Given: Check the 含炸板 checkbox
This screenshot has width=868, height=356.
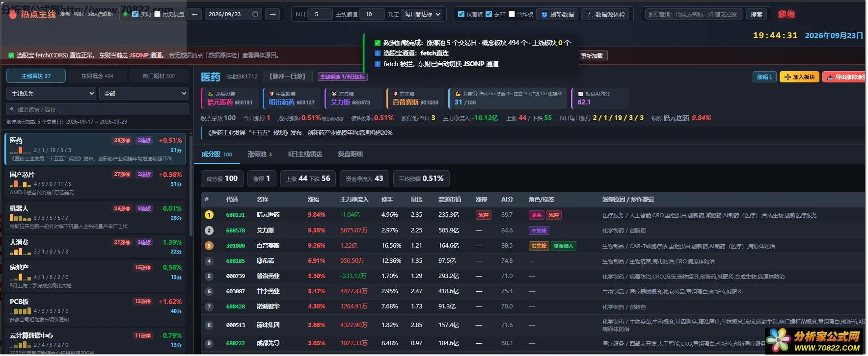Looking at the screenshot, I should (x=512, y=14).
